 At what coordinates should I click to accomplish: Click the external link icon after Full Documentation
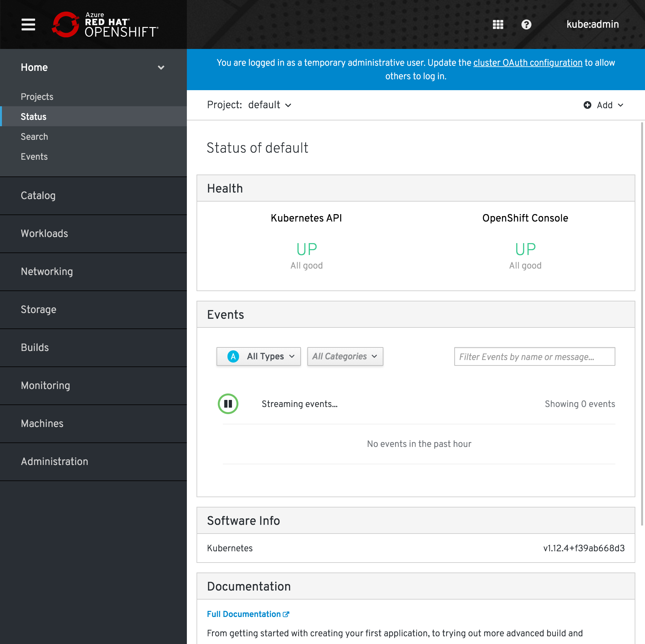(x=286, y=614)
